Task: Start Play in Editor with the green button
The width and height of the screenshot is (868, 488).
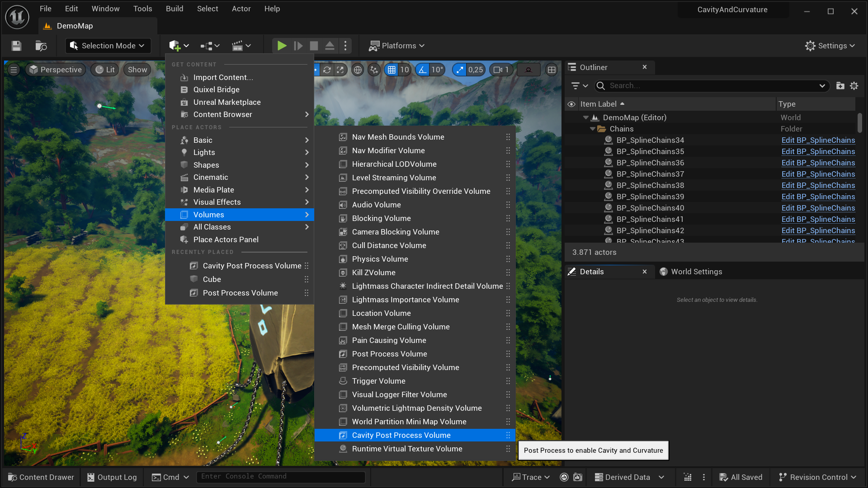Action: pyautogui.click(x=282, y=46)
